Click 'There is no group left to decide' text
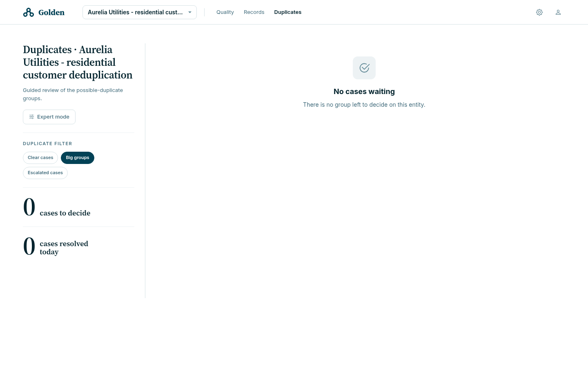 pyautogui.click(x=364, y=105)
